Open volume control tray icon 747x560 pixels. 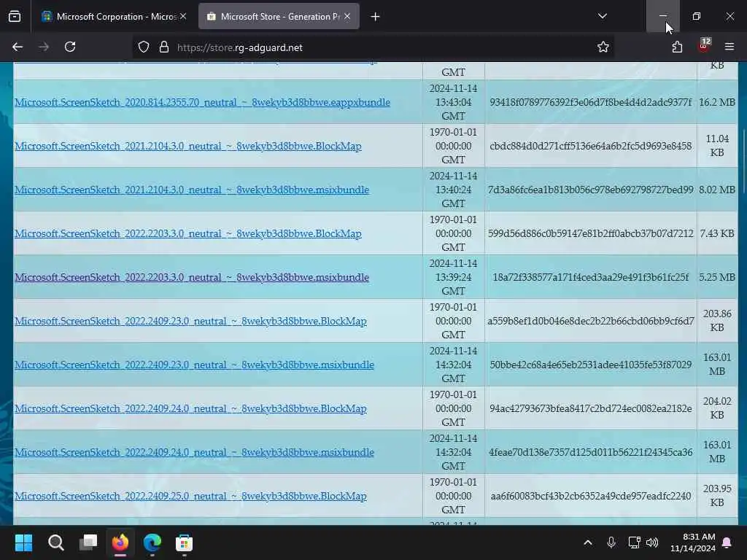click(652, 542)
